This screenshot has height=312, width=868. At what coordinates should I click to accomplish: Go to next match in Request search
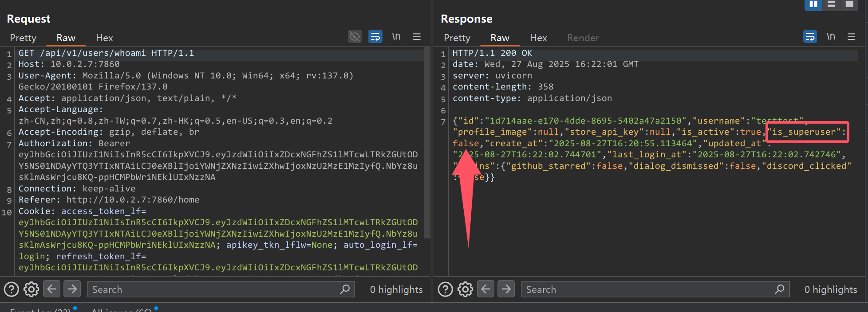tap(72, 289)
